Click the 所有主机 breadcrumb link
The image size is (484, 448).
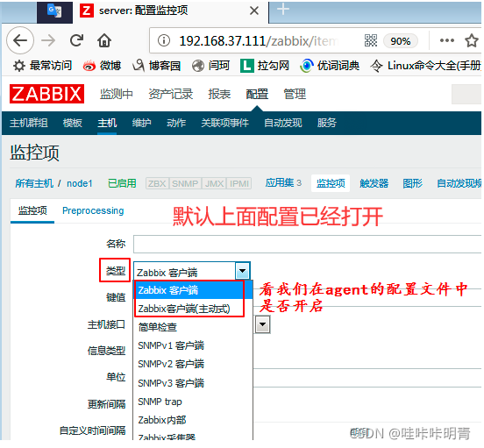pos(34,183)
